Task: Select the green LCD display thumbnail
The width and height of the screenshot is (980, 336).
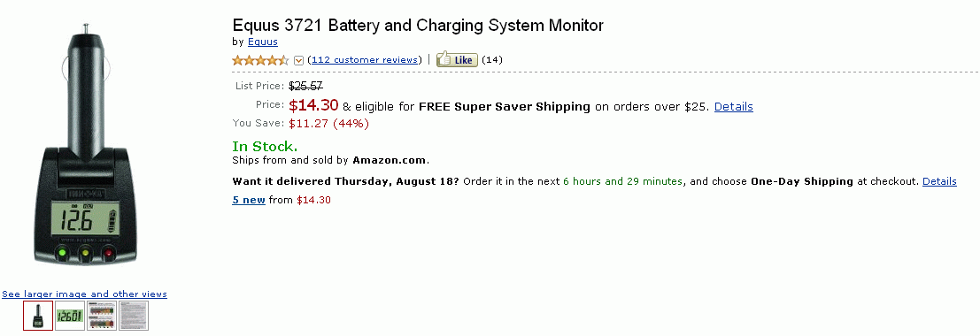Action: click(70, 316)
